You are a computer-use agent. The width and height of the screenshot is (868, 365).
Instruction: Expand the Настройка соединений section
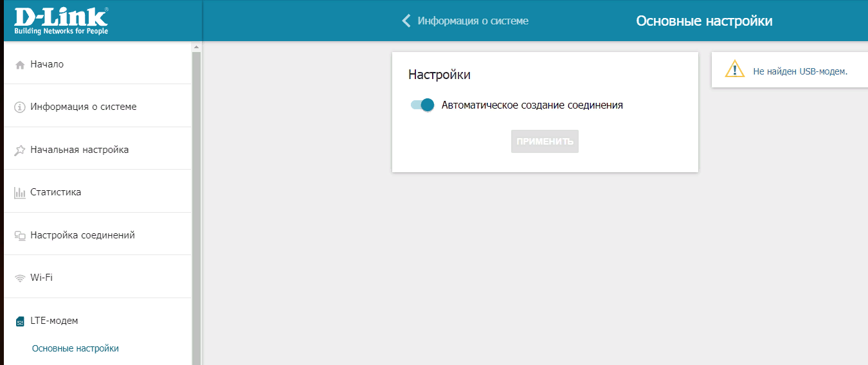tap(82, 235)
